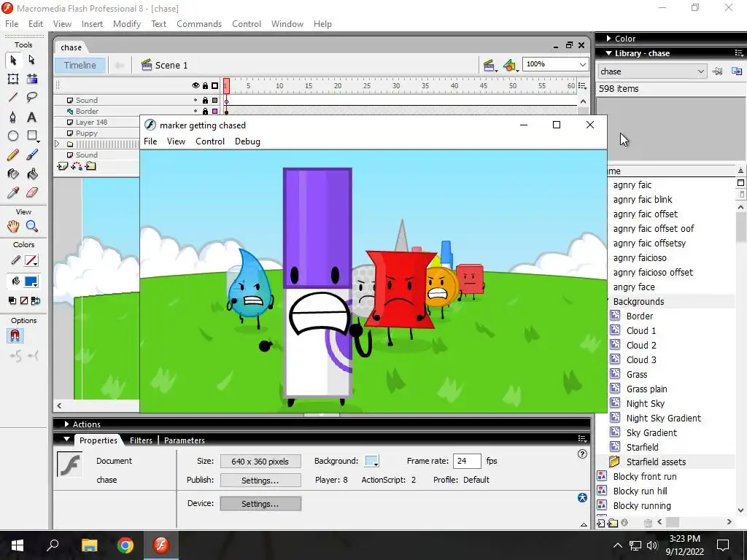Select the Pencil tool

[x=13, y=155]
